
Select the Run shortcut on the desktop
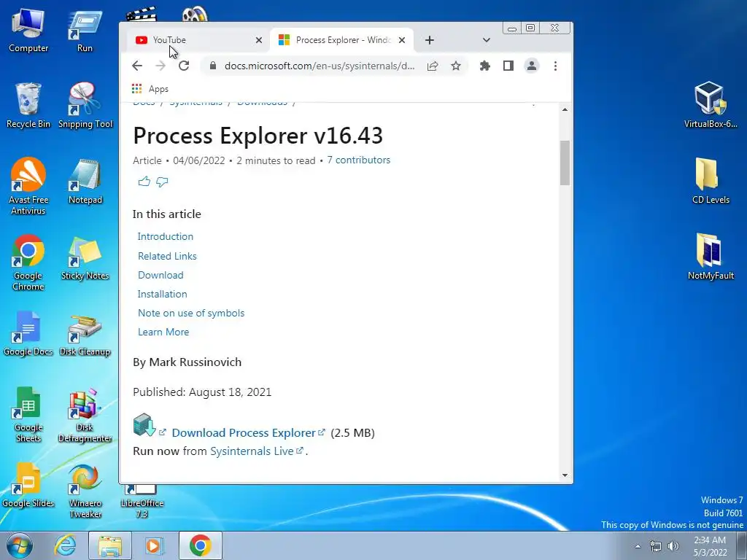[85, 31]
